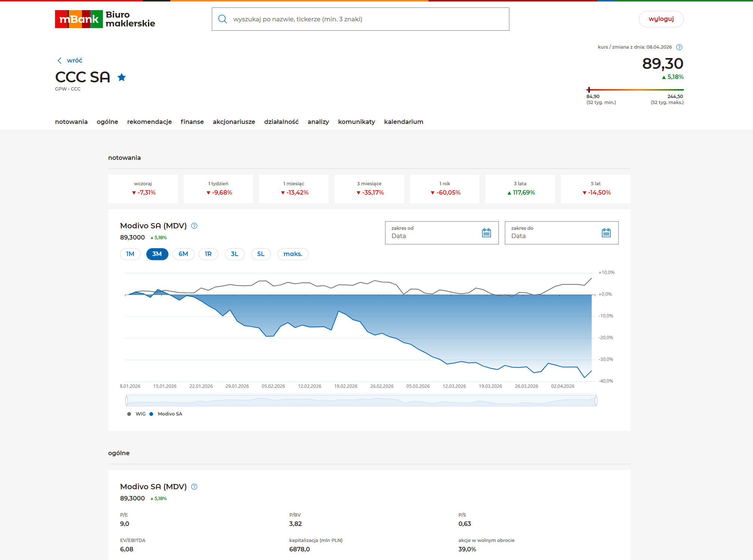This screenshot has height=560, width=753.
Task: Select the 3L chart range
Action: tap(235, 254)
